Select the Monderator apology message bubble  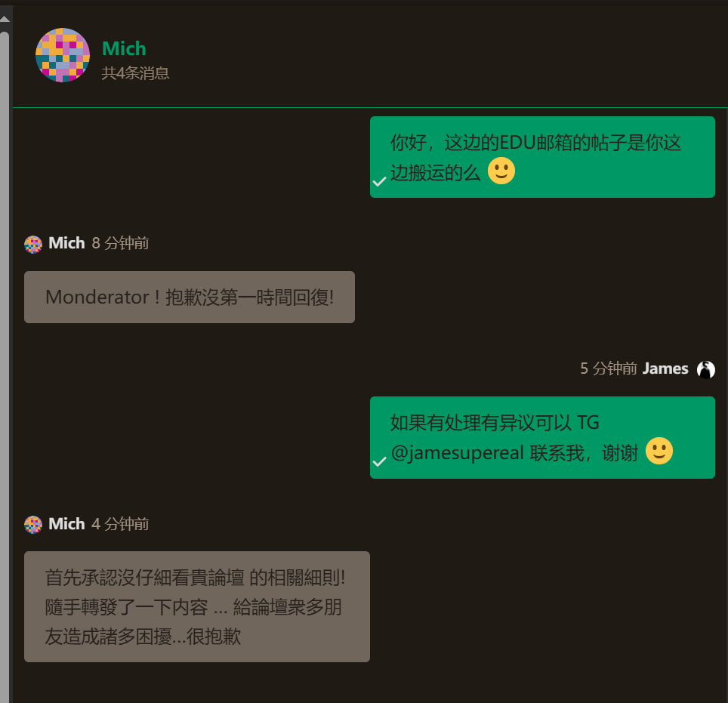[x=190, y=298]
